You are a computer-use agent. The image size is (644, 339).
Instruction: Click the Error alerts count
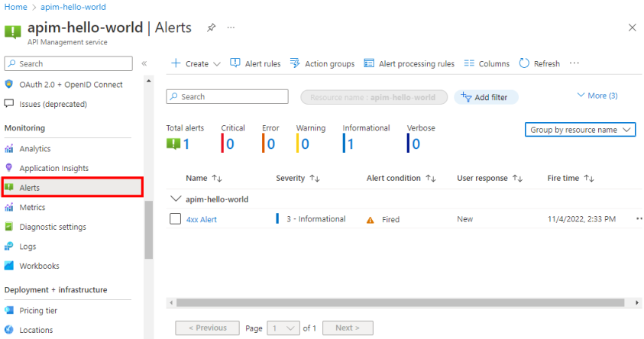tap(271, 144)
